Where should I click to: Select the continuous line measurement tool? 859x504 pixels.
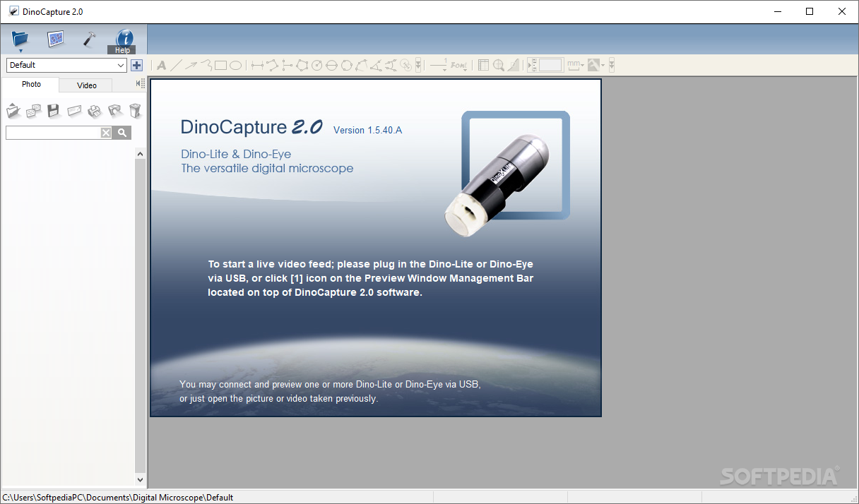click(x=272, y=65)
